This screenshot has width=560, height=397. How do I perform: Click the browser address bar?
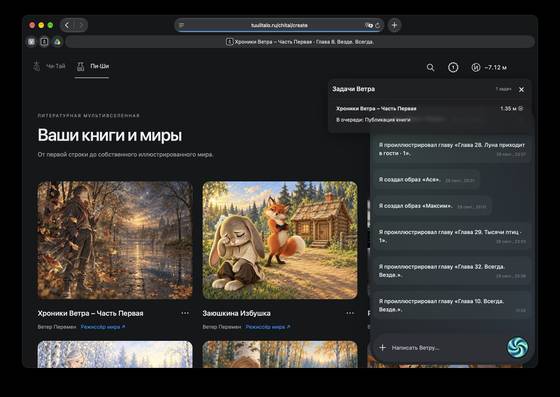point(279,25)
